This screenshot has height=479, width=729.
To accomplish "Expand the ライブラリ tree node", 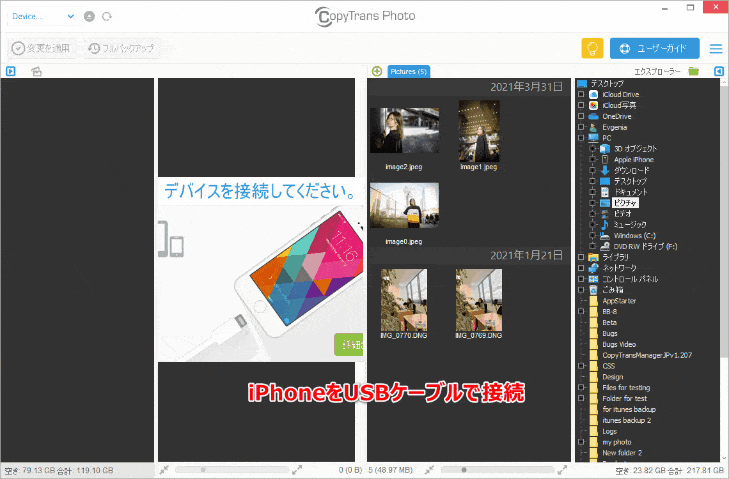I will coord(581,257).
